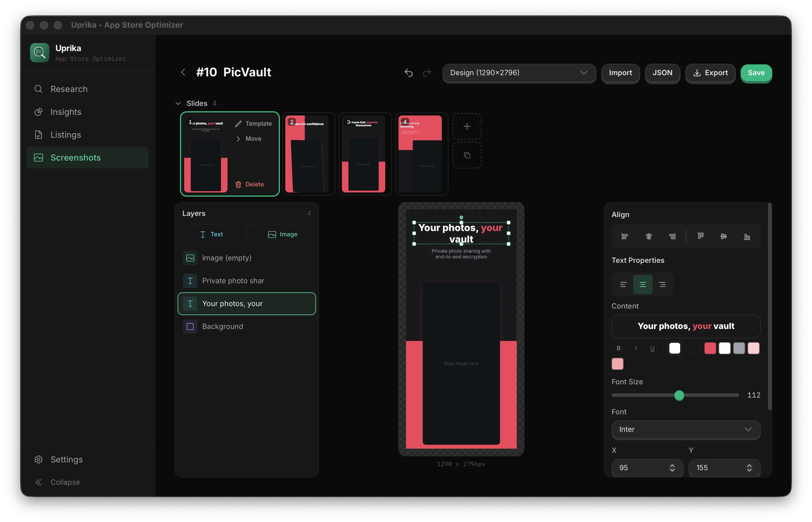Align layer to horizontal center
Viewport: 812px width, 522px height.
[649, 236]
